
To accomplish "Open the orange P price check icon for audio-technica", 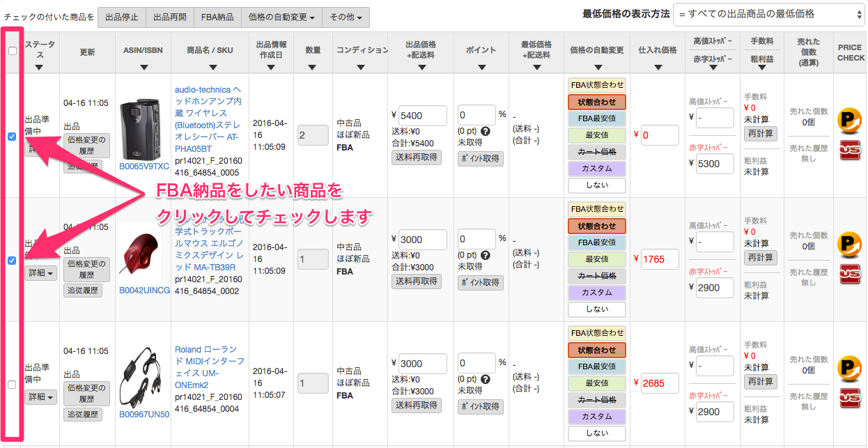I will [850, 121].
